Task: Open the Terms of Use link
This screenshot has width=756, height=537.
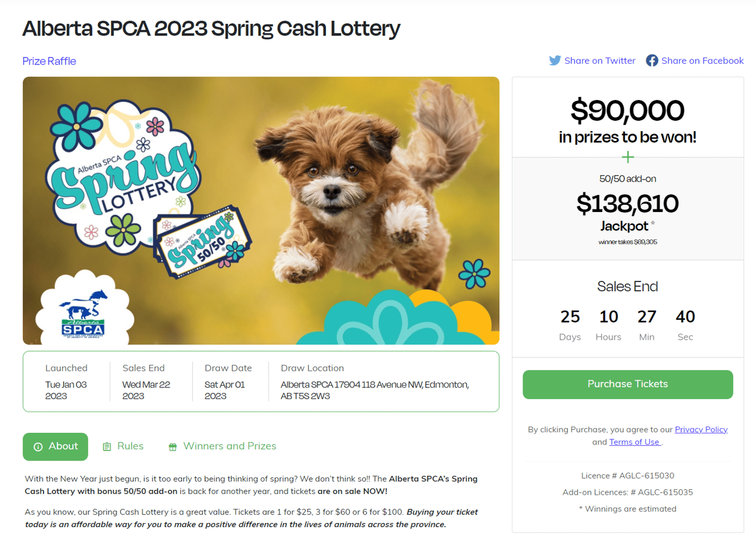Action: [x=634, y=441]
